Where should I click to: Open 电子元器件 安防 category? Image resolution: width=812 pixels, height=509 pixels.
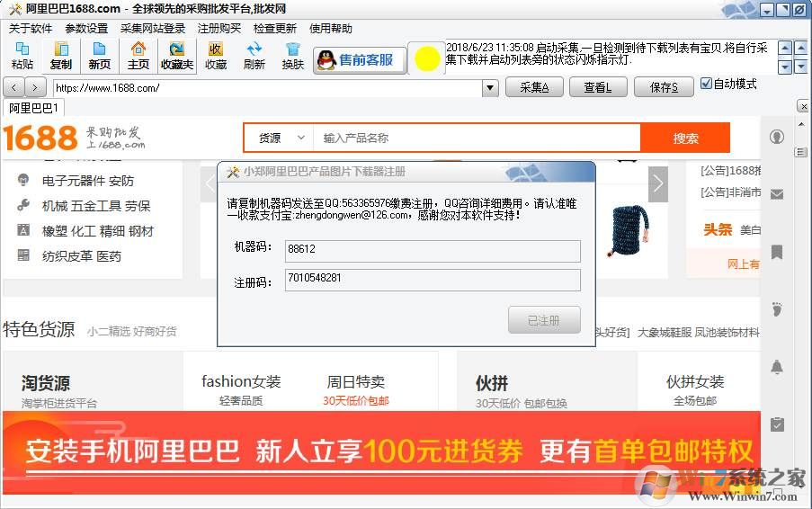(88, 181)
